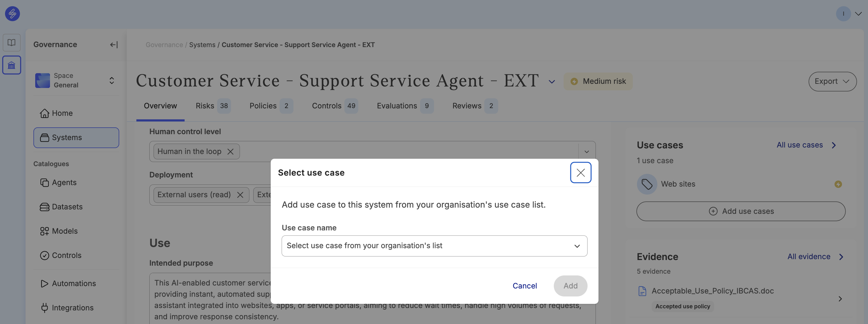
Task: Open the Datasets catalogue
Action: tap(76, 207)
